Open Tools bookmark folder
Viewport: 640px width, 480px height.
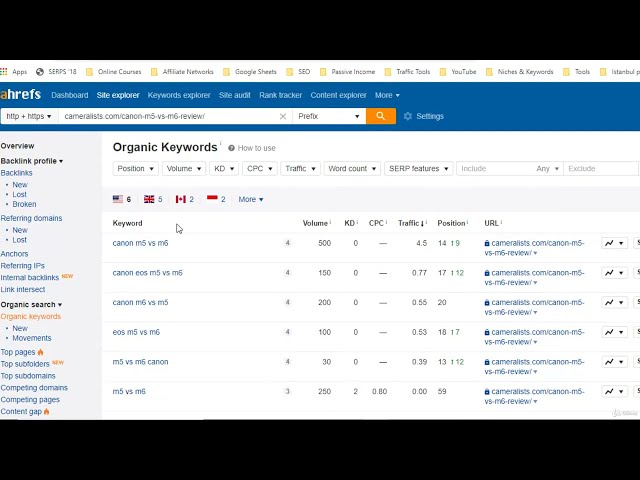point(576,72)
